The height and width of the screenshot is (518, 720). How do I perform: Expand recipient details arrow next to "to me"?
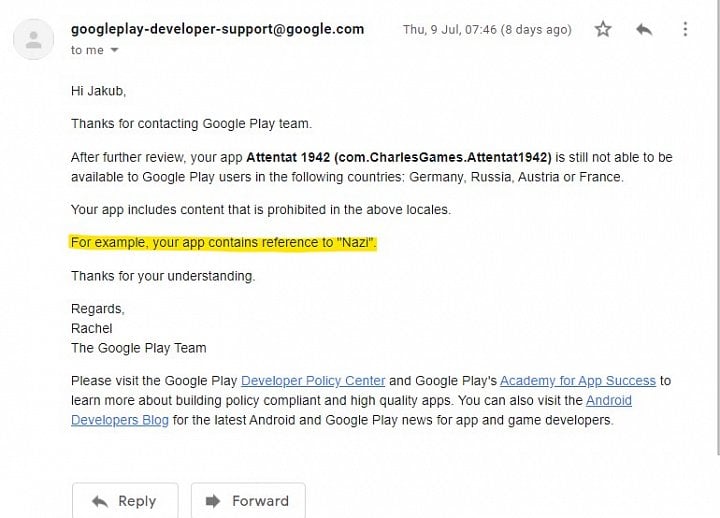coord(114,51)
